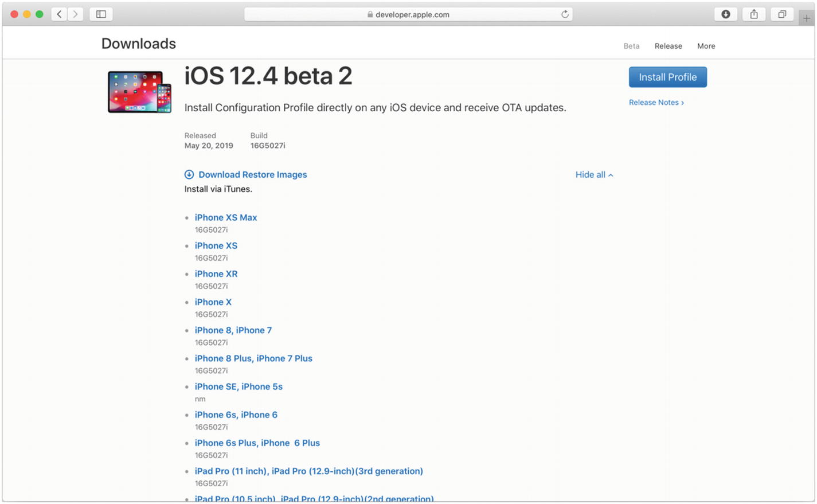Reload the page with the refresh icon
The height and width of the screenshot is (504, 817).
pyautogui.click(x=565, y=14)
